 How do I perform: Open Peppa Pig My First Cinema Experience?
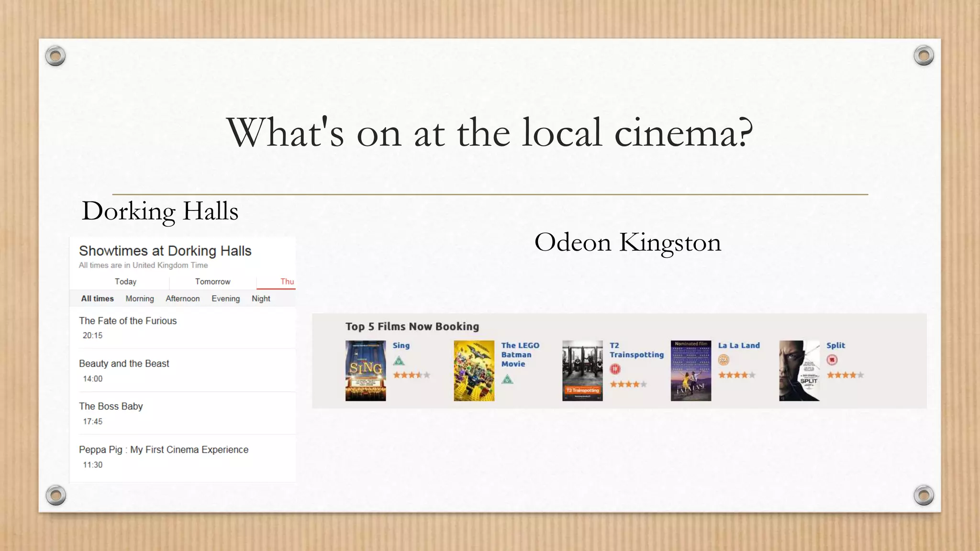pos(164,450)
